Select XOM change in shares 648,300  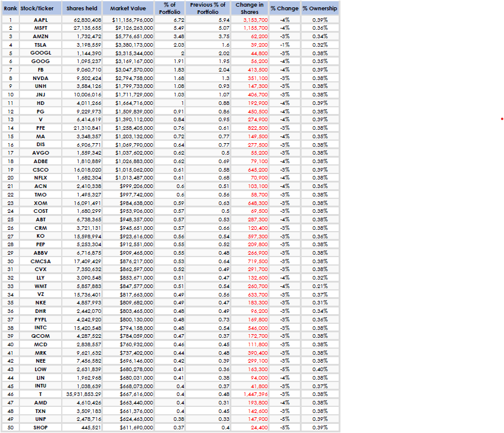(x=250, y=203)
